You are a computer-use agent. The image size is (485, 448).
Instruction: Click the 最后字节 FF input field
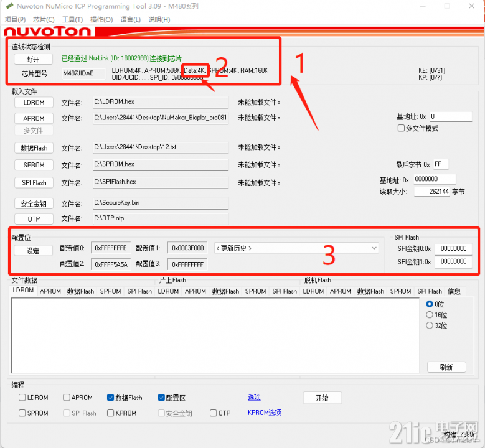pyautogui.click(x=441, y=164)
